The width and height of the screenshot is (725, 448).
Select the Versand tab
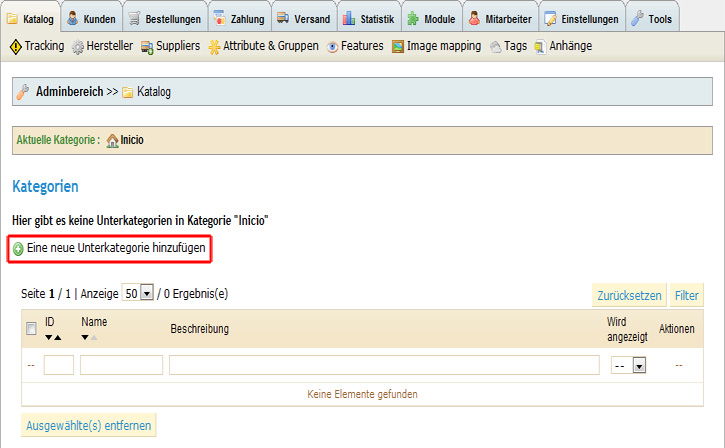pyautogui.click(x=304, y=19)
